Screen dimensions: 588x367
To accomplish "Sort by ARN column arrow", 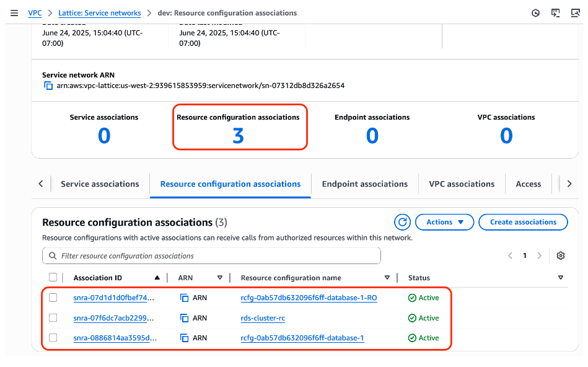I will click(220, 278).
